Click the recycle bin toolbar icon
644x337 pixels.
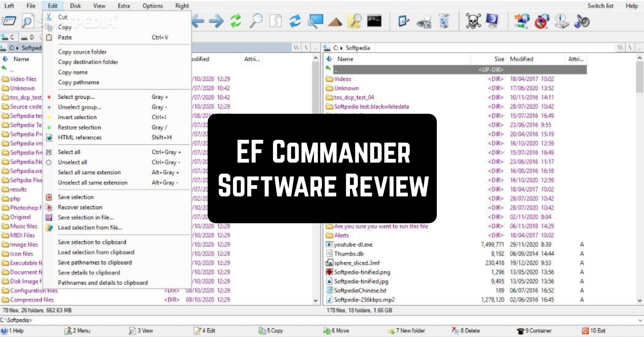click(x=444, y=21)
